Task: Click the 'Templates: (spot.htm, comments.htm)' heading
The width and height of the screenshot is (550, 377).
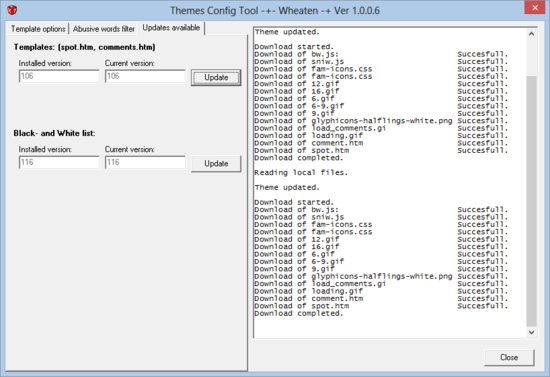Action: click(x=85, y=47)
